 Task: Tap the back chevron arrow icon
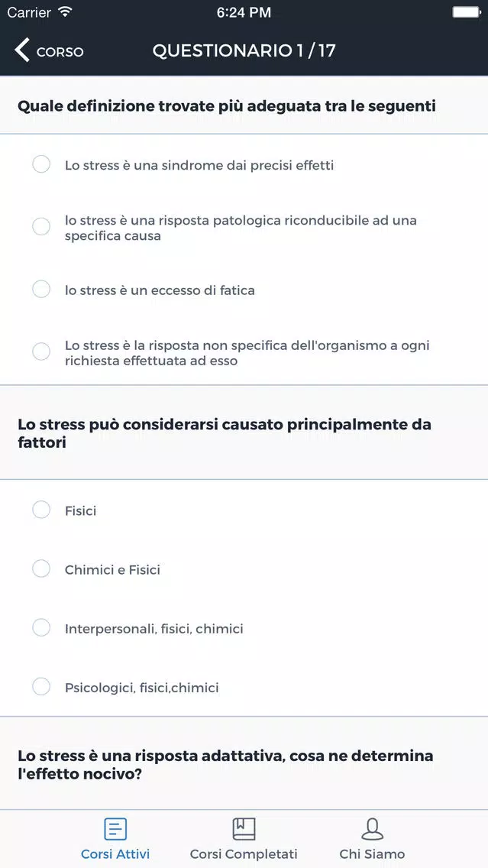pos(21,50)
